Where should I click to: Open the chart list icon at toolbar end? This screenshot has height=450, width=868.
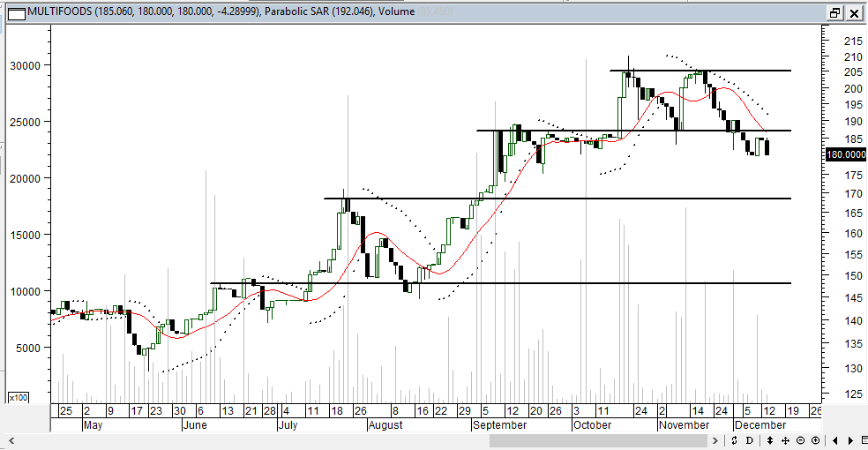[864, 440]
